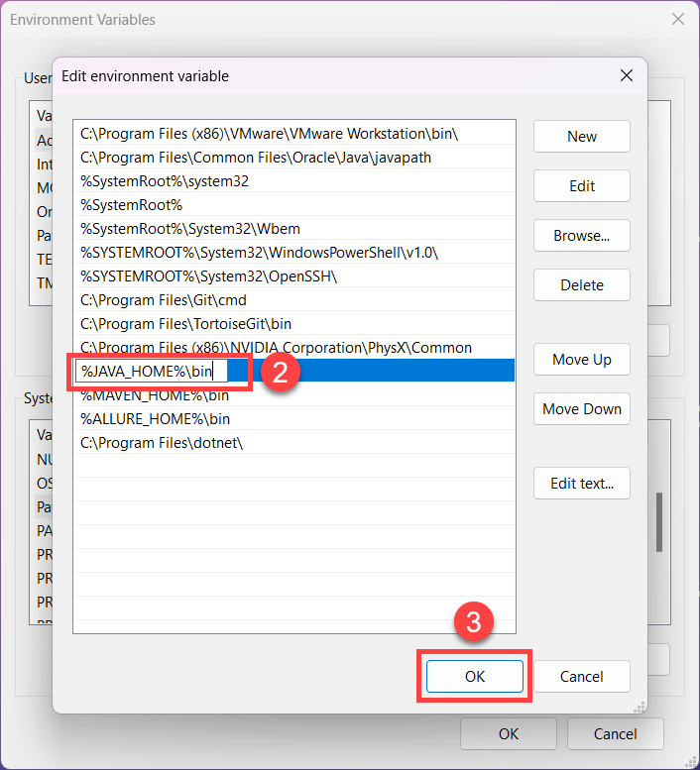Image resolution: width=700 pixels, height=770 pixels.
Task: Click the %JAVA_HOME%\bin edit field
Action: point(152,372)
